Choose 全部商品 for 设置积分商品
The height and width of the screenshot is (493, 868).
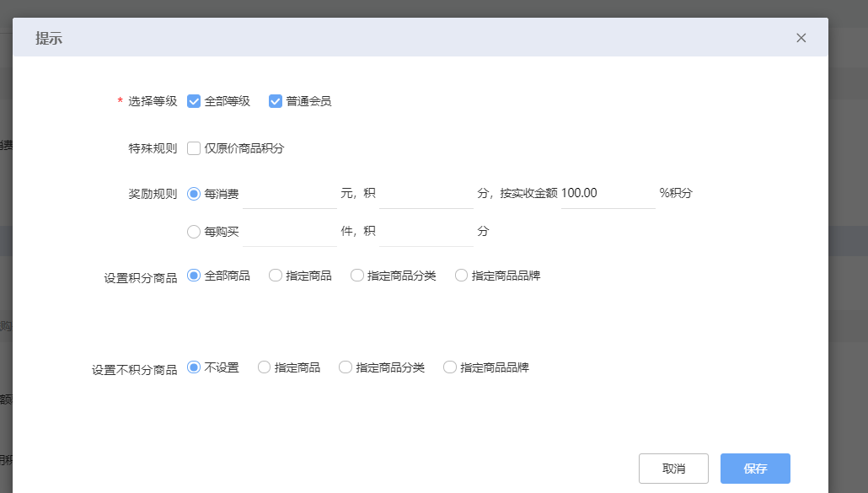pos(194,276)
